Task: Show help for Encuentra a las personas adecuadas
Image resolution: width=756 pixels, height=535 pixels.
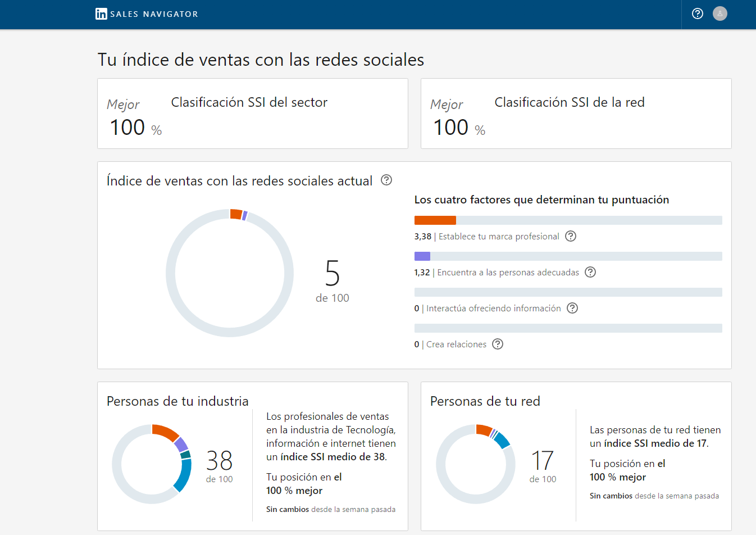Action: tap(590, 272)
